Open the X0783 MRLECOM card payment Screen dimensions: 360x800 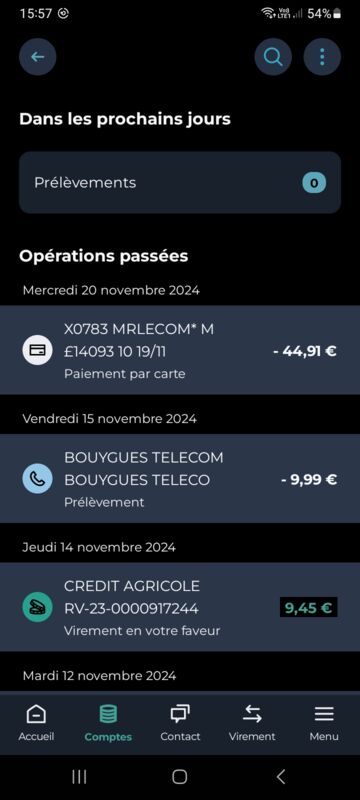pyautogui.click(x=180, y=350)
